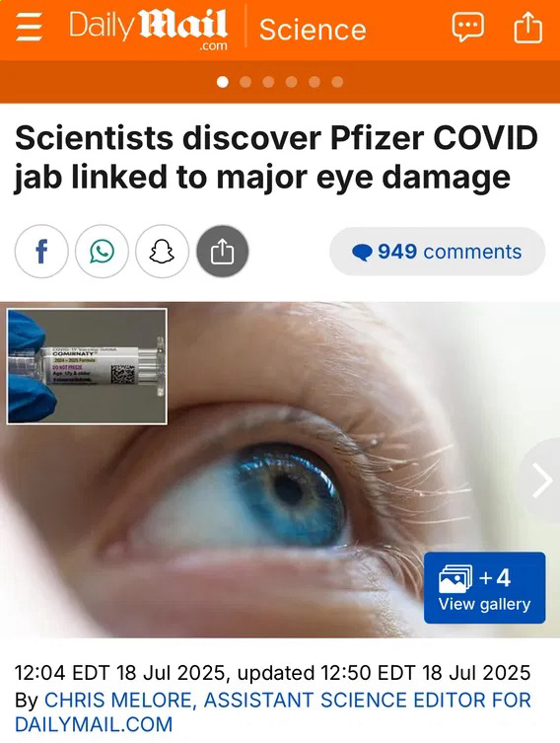Viewport: 560px width, 743px height.
Task: Select the first carousel dot
Action: [x=223, y=82]
